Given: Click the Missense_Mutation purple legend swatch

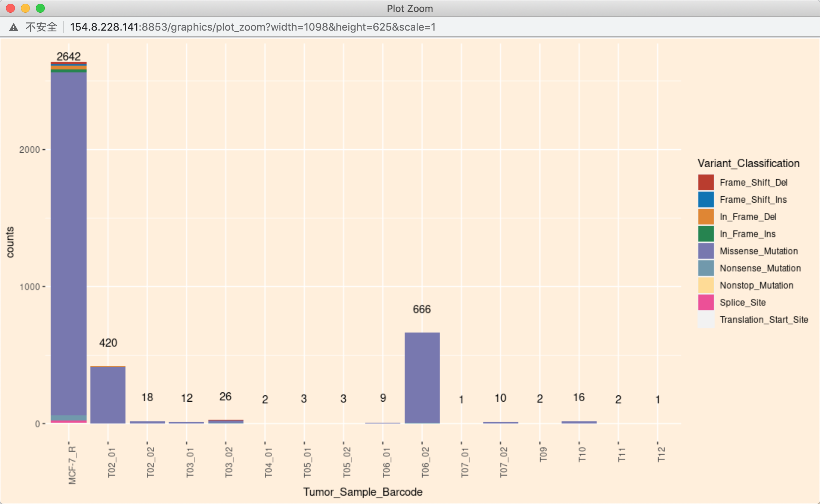Looking at the screenshot, I should tap(706, 251).
